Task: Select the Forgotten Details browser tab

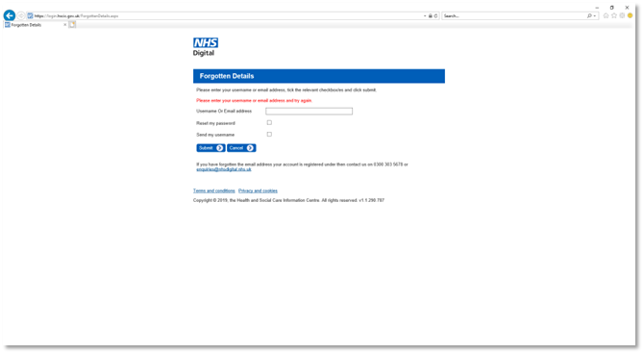Action: click(36, 25)
